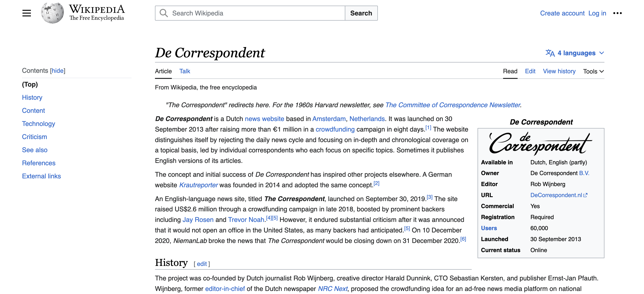Image resolution: width=644 pixels, height=294 pixels.
Task: Open the B.V. link in infobox
Action: tap(584, 173)
